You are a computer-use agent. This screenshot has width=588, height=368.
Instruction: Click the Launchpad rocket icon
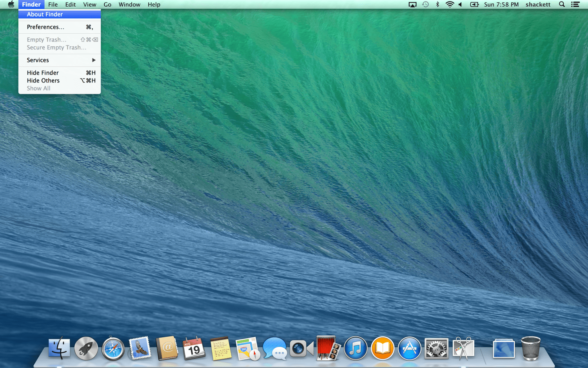coord(86,348)
